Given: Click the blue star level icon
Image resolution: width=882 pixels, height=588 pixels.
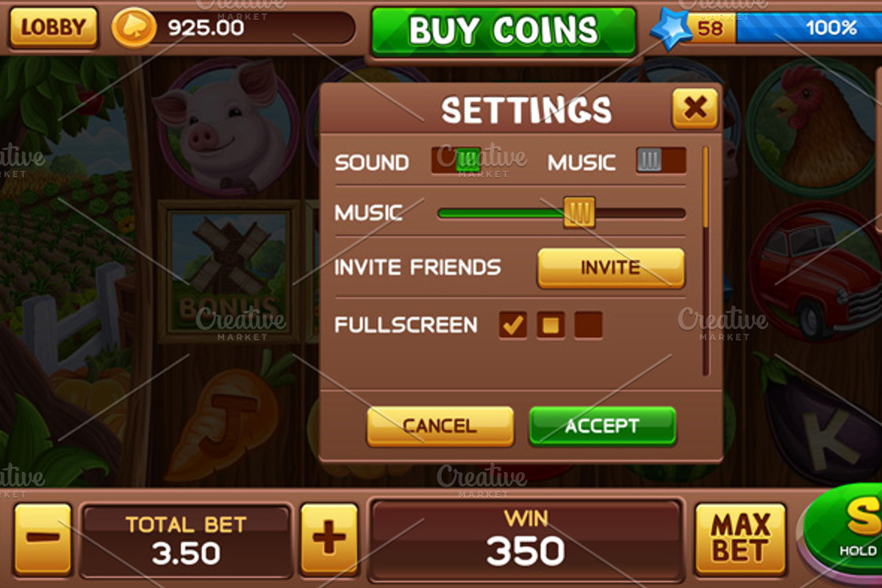Looking at the screenshot, I should coord(672,29).
